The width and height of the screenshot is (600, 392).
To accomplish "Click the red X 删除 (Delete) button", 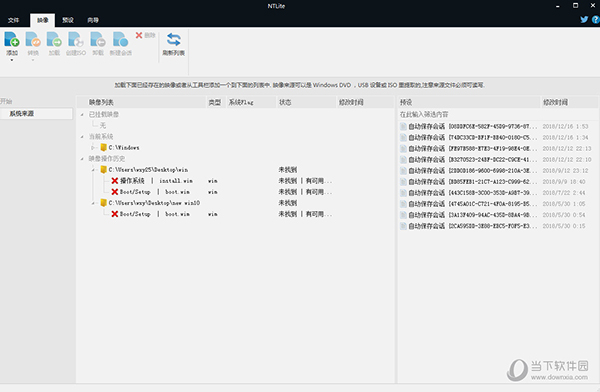I will (145, 35).
